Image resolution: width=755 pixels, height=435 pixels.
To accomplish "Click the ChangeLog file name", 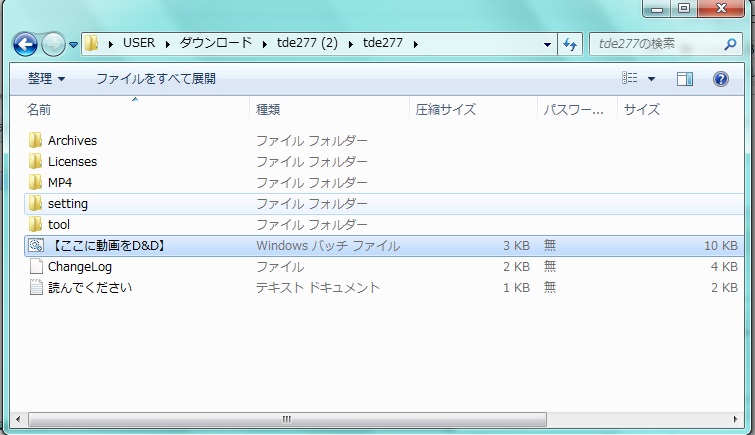I will click(79, 267).
